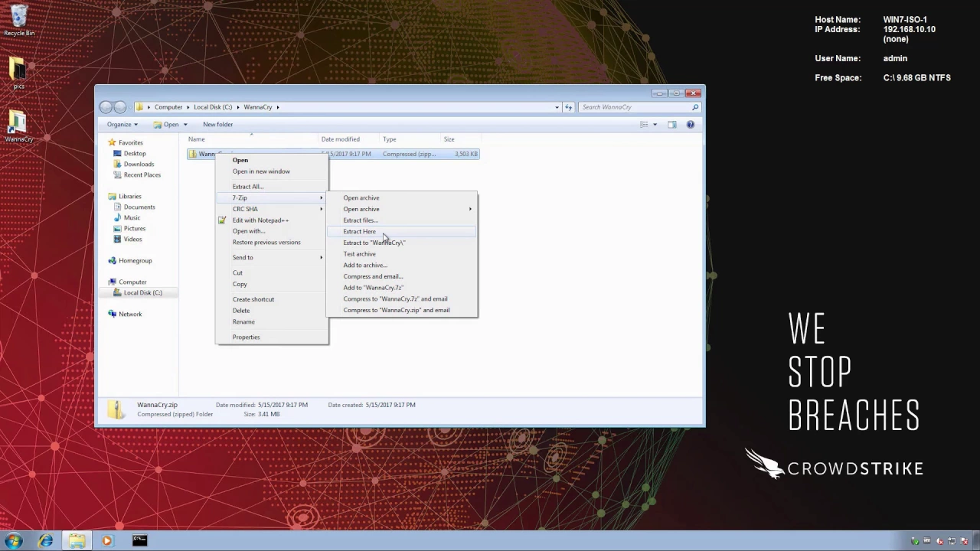Click the Explorer Back navigation arrow

106,107
